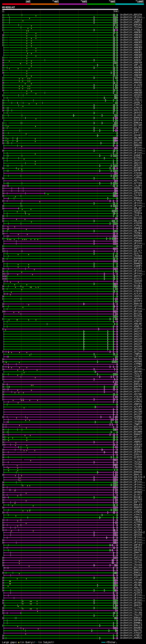Screen dimensions: 146x644
Task: Select the UniRef100_Q69X93 label
Action: click(x=131, y=113)
